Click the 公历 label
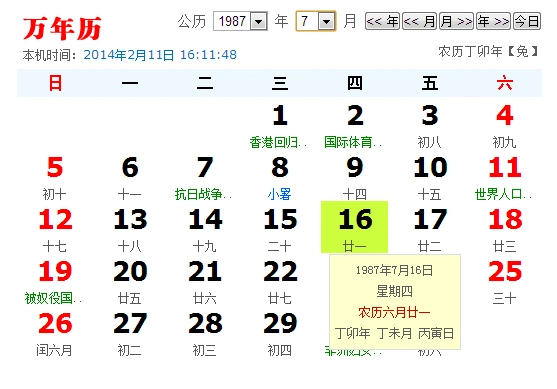This screenshot has width=557, height=389. coord(192,21)
